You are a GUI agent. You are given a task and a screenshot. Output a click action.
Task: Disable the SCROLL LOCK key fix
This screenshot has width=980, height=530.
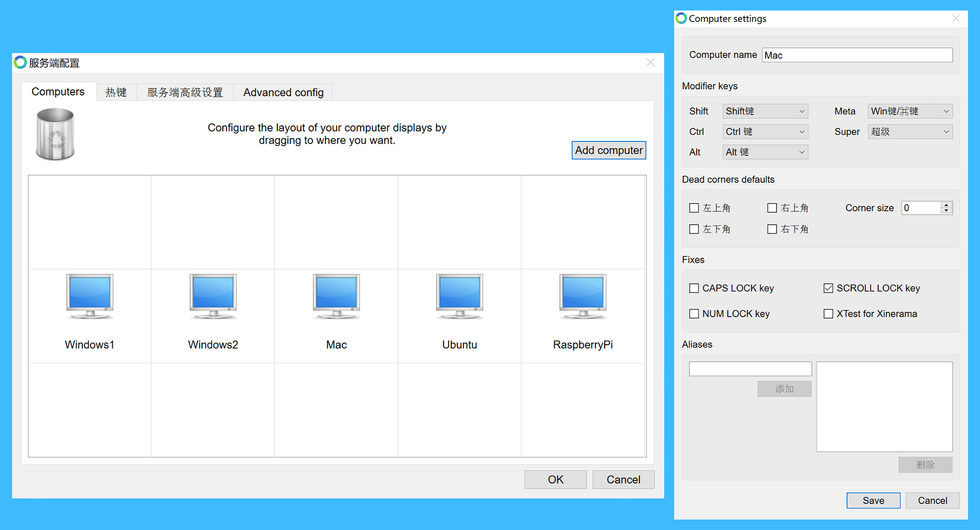828,288
